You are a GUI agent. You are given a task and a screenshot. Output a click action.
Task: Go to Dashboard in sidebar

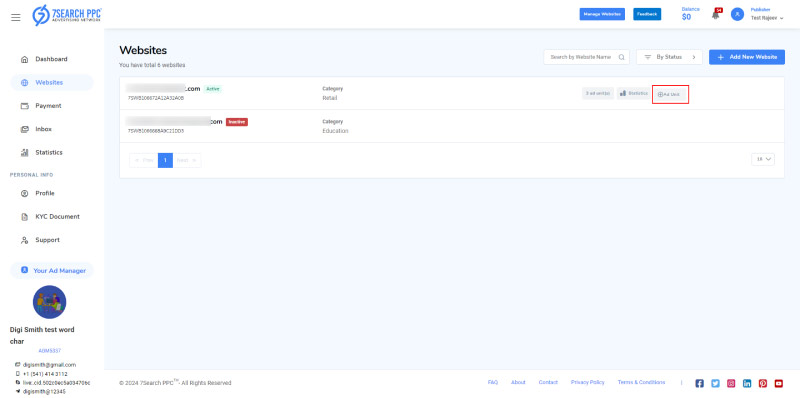[52, 59]
